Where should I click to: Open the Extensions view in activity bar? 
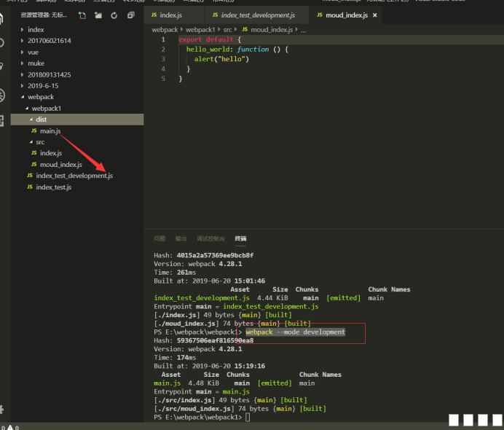pyautogui.click(x=2, y=119)
